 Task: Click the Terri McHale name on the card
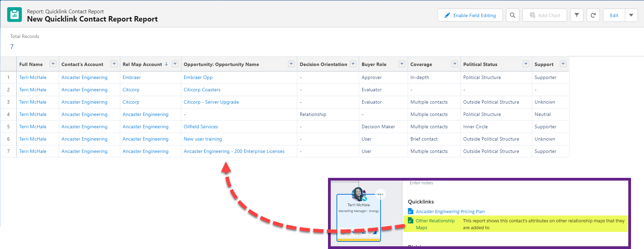[x=358, y=205]
